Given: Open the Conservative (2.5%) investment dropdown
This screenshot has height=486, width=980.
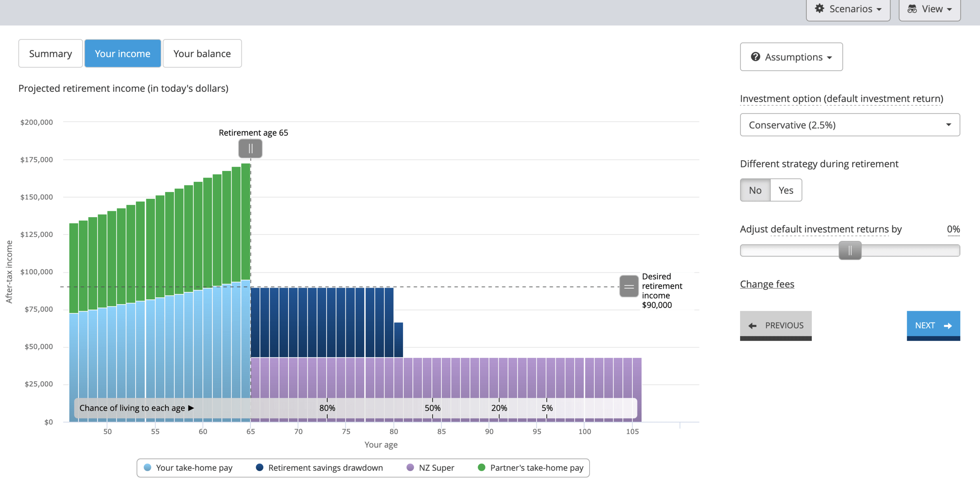Looking at the screenshot, I should click(x=849, y=125).
